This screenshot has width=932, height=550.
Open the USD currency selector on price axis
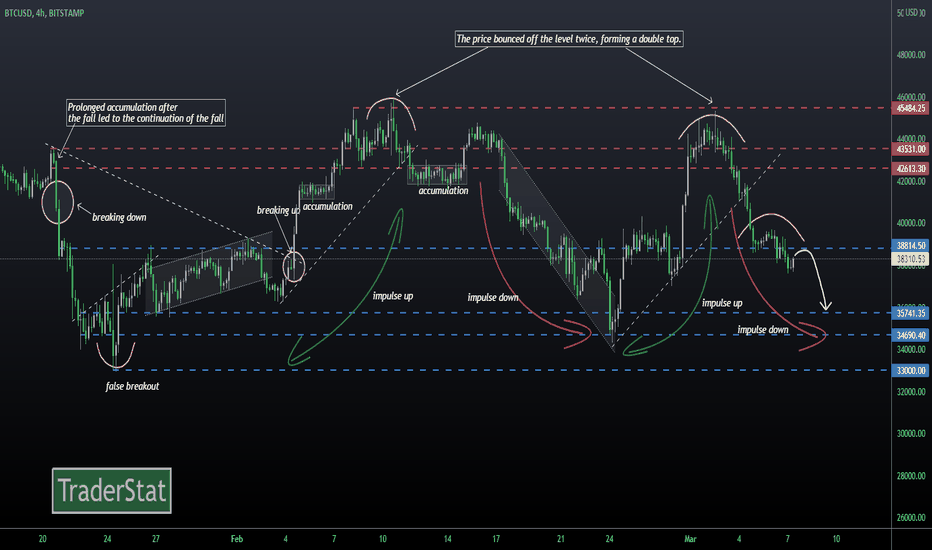911,12
